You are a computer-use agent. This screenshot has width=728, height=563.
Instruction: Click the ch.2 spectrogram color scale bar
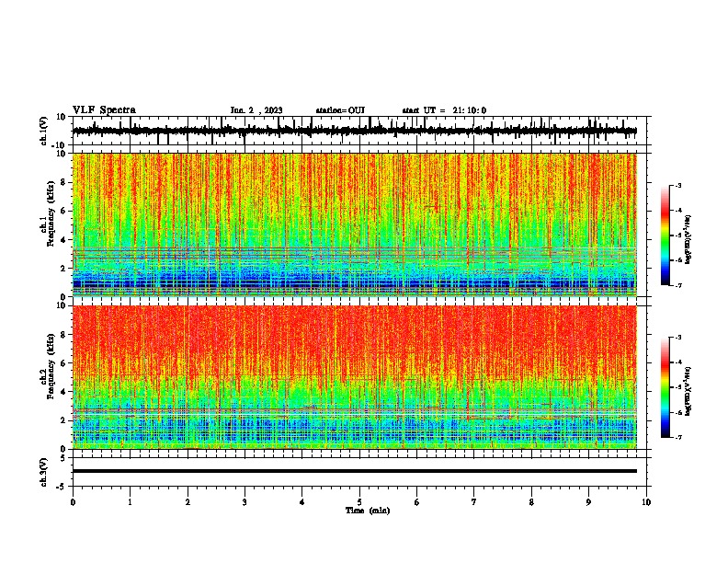coord(665,387)
